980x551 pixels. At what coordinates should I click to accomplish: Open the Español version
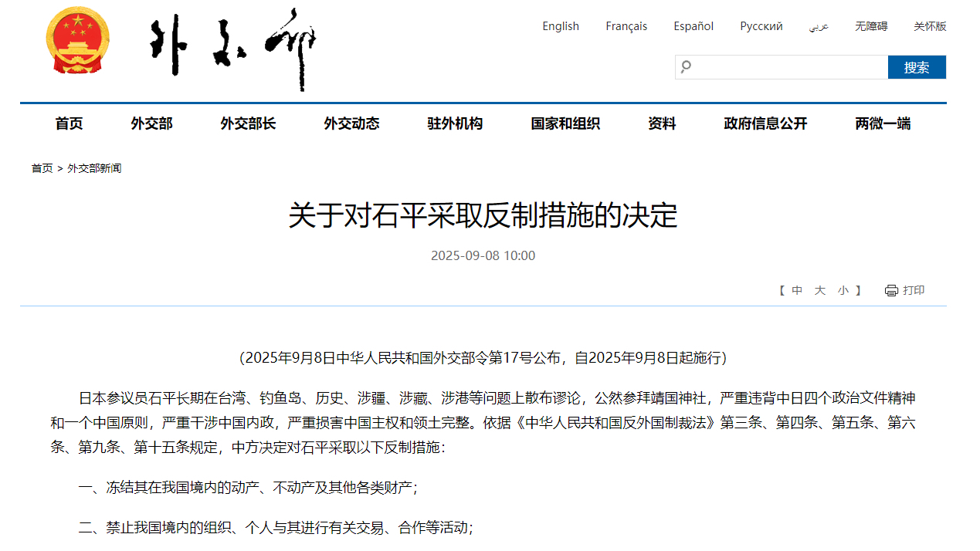click(x=693, y=26)
